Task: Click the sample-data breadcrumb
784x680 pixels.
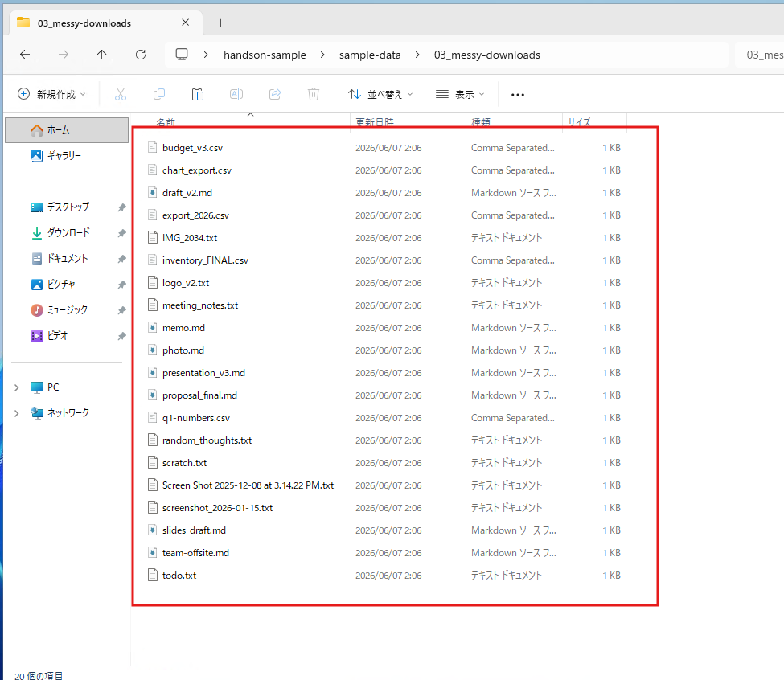Action: click(x=370, y=55)
